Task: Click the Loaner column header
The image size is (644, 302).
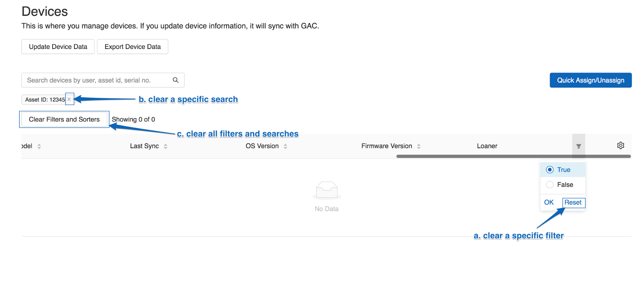Action: (x=487, y=146)
